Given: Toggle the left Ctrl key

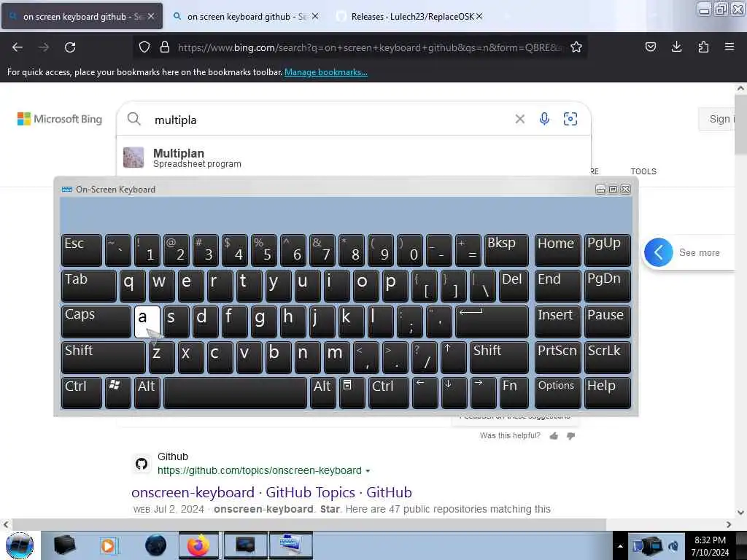Looking at the screenshot, I should click(82, 392).
